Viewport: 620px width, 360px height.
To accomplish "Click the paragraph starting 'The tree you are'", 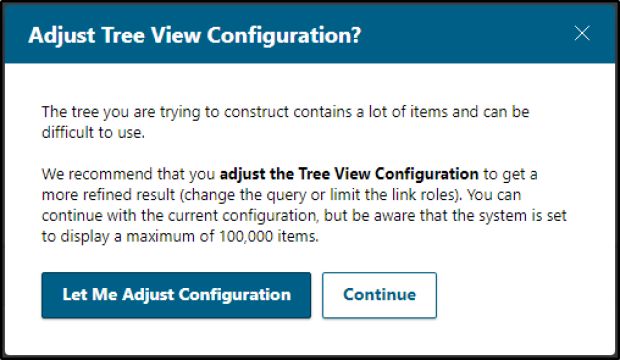I will point(285,122).
